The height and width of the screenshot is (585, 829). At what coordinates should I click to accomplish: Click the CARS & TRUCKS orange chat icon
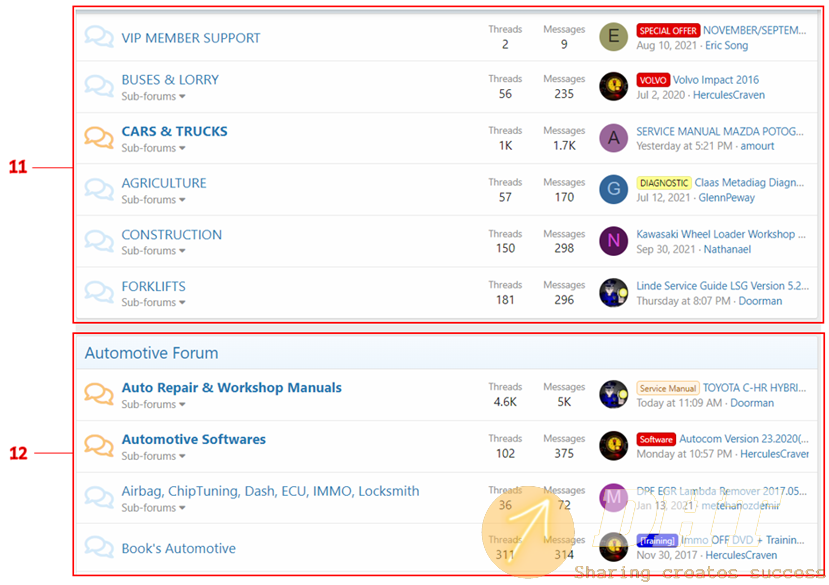coord(98,138)
